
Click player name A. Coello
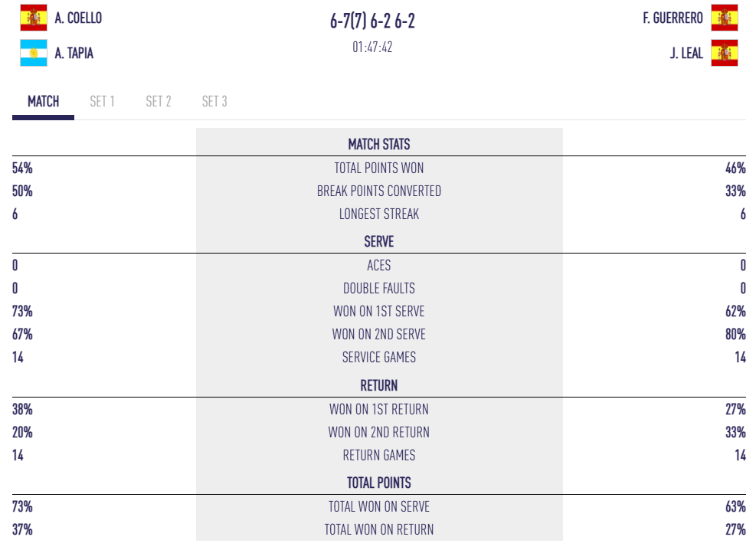coord(78,18)
